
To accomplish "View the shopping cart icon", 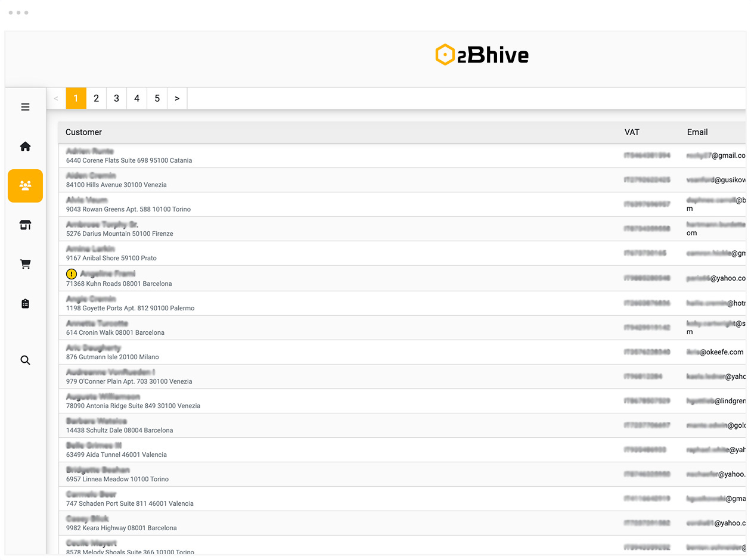I will [x=25, y=264].
